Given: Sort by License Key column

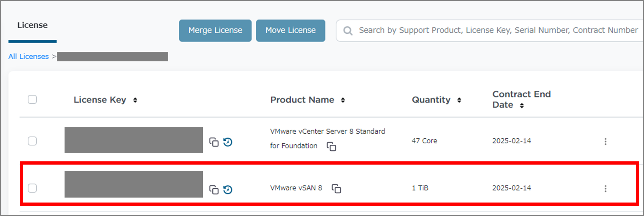Looking at the screenshot, I should [135, 100].
